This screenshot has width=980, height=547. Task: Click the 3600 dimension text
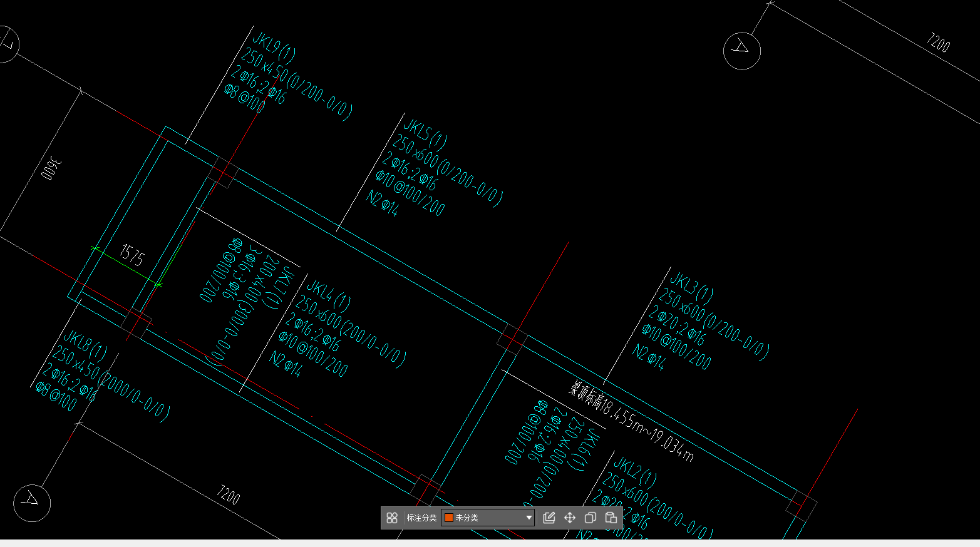51,169
